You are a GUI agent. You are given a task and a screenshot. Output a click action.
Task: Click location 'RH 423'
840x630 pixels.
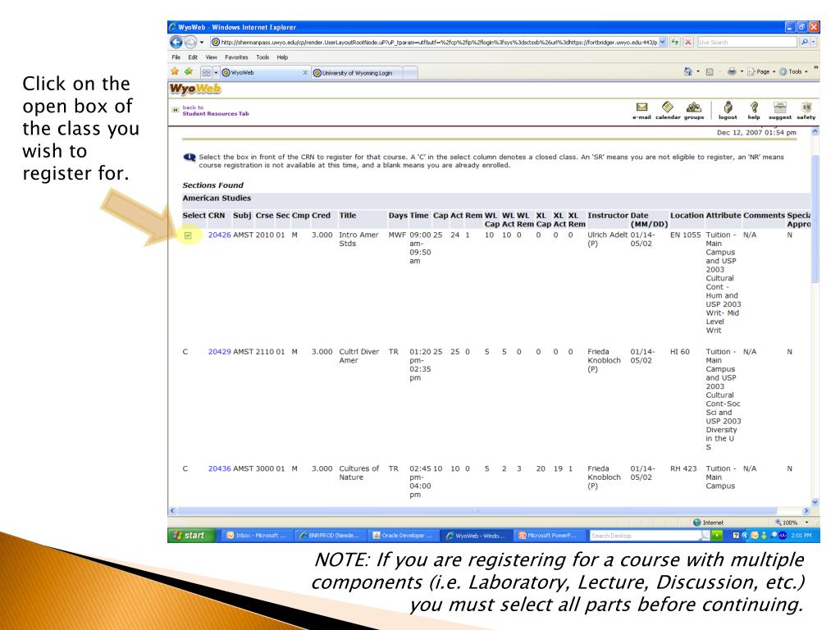click(683, 468)
